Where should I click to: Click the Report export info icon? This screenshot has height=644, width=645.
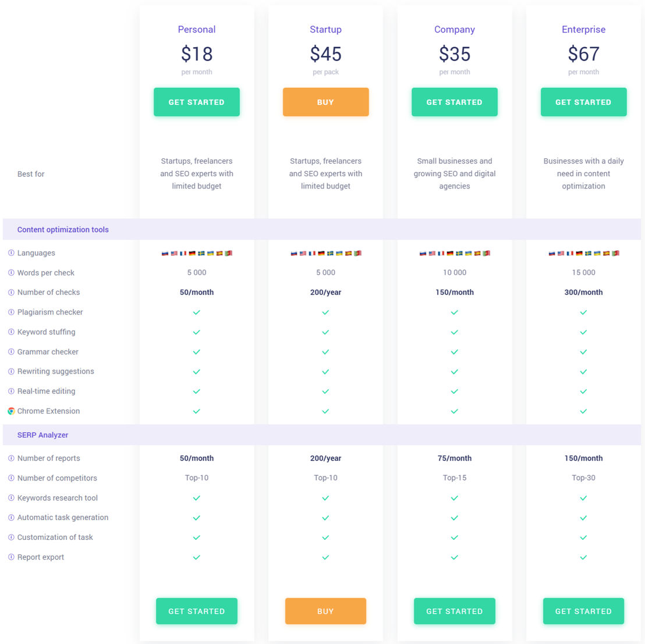11,557
